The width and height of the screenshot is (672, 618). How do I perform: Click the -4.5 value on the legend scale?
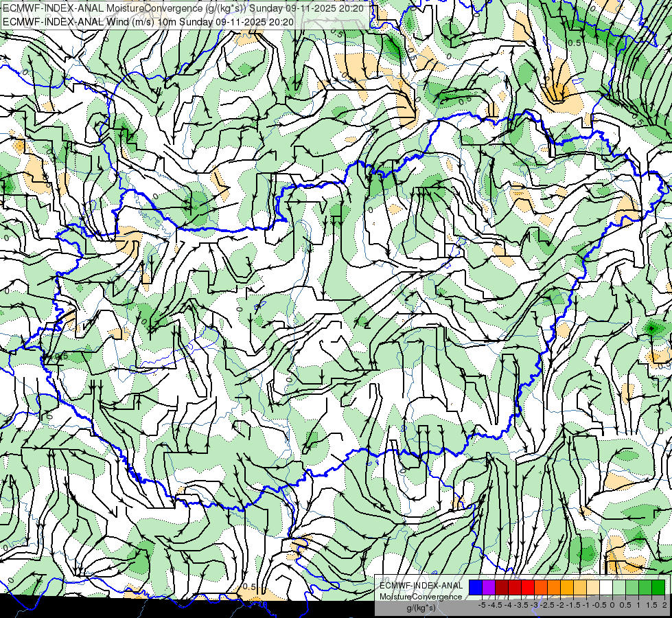point(495,605)
